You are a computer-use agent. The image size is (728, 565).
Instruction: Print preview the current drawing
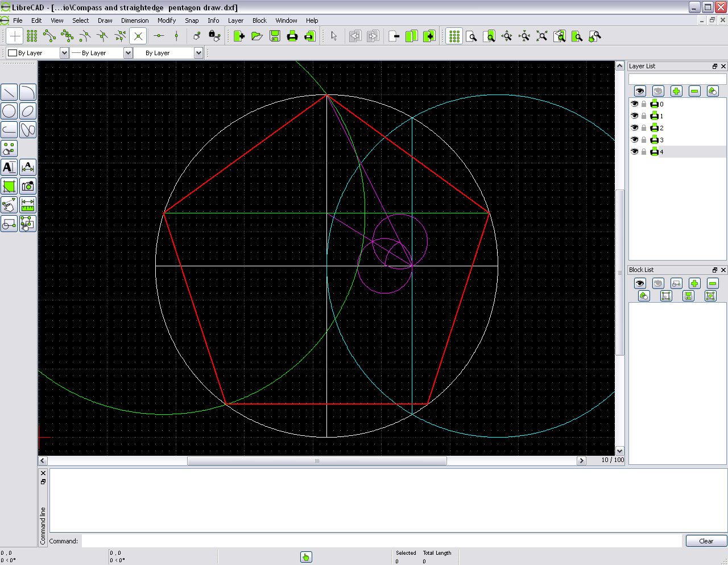(x=309, y=36)
